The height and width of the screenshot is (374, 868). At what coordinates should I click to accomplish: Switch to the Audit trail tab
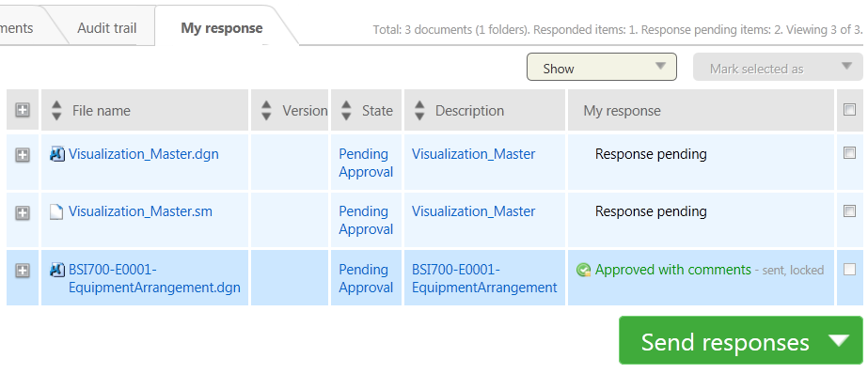pyautogui.click(x=107, y=28)
